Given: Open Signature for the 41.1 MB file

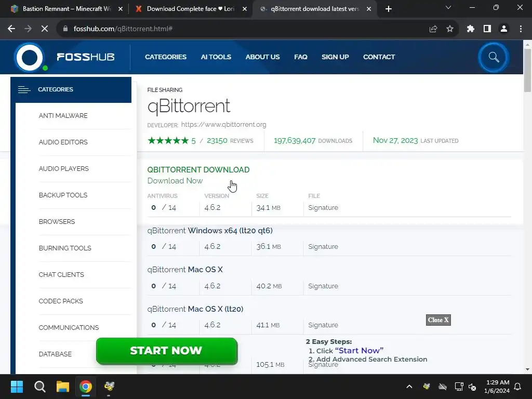Looking at the screenshot, I should pos(323,325).
